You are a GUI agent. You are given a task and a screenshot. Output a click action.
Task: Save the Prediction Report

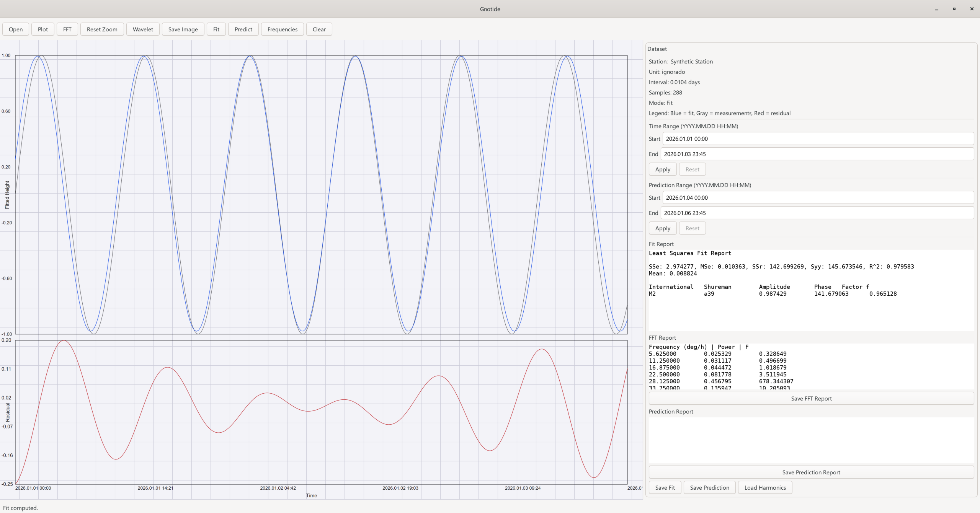pos(811,472)
